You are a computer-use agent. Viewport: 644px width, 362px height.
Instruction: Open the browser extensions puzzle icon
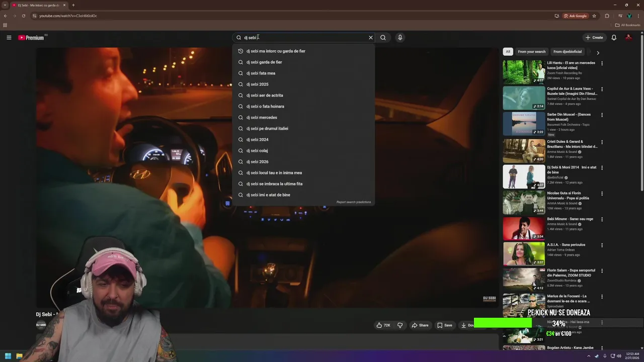point(607,16)
